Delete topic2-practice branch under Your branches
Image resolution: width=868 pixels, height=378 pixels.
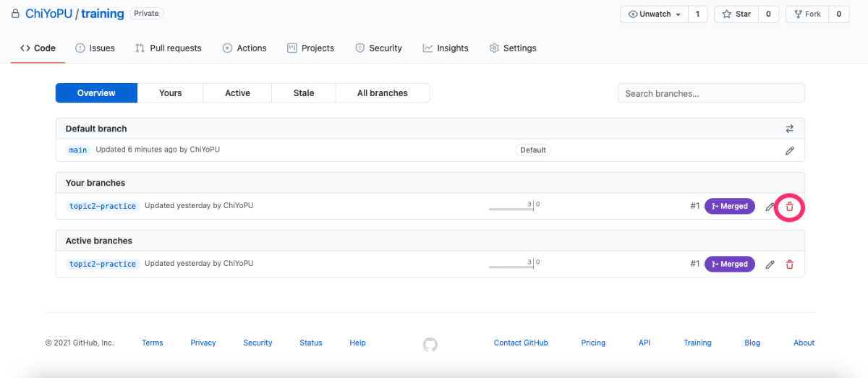tap(789, 207)
